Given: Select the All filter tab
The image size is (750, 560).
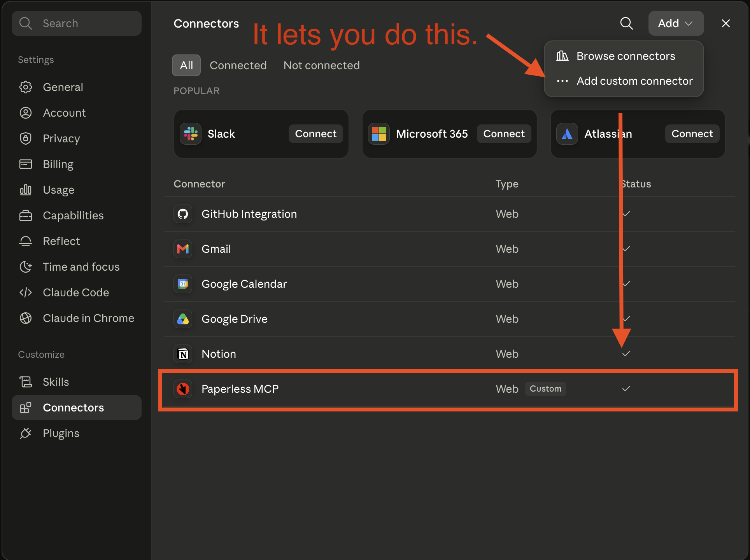Looking at the screenshot, I should [x=186, y=65].
